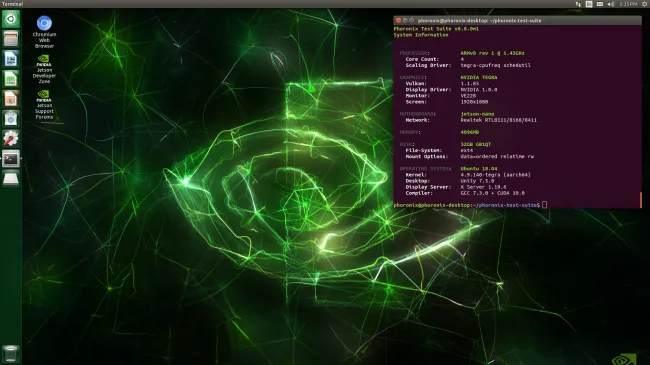
Task: Open the clock showing 2:35 PM
Action: [x=628, y=4]
